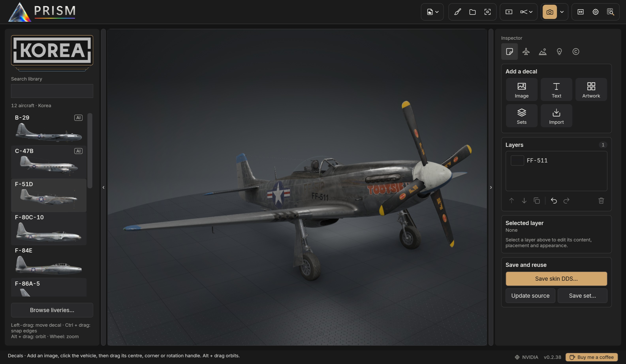Delete layer with the trash icon
Screen dimensions: 626x364
(x=601, y=201)
